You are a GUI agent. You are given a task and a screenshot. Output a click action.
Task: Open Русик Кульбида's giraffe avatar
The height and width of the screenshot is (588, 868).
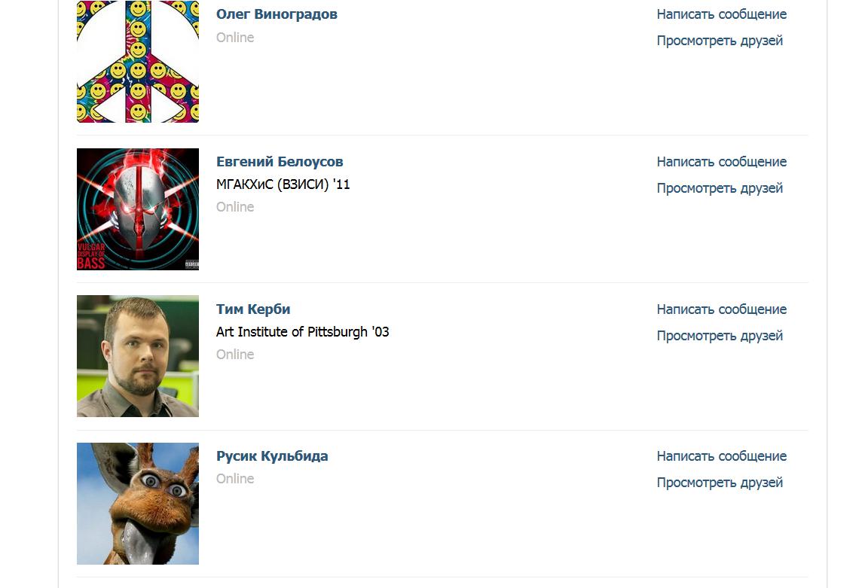tap(138, 504)
